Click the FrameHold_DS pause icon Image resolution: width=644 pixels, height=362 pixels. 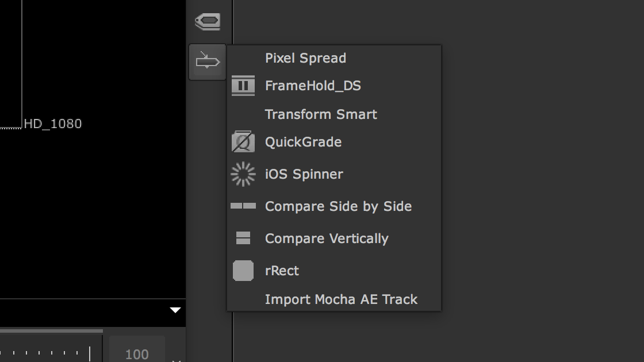click(x=243, y=86)
